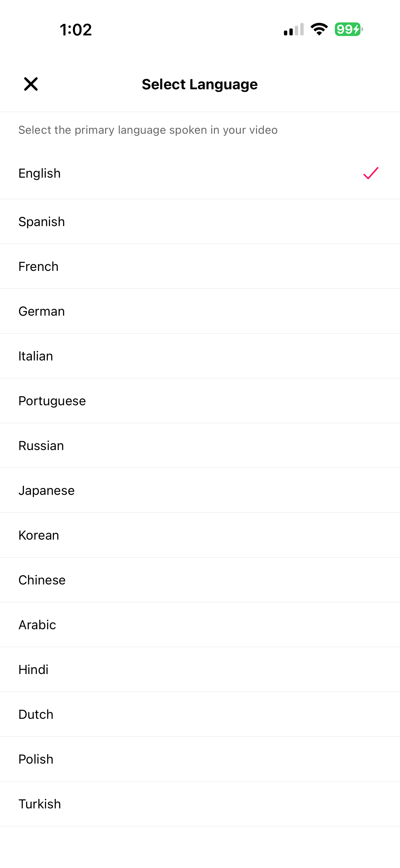
Task: Tap the Japanese language row
Action: click(x=47, y=491)
